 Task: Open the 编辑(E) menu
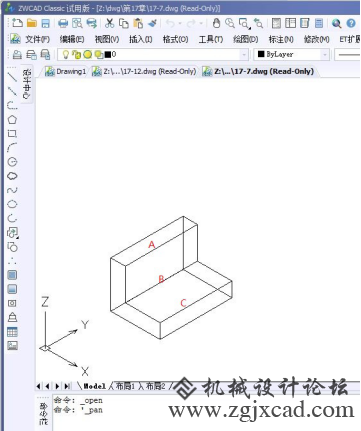[72, 39]
